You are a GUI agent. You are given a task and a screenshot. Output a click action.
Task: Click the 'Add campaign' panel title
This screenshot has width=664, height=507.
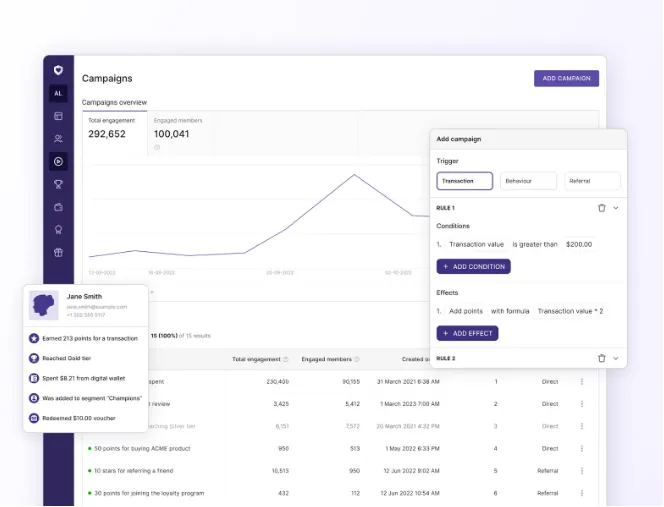pos(459,139)
